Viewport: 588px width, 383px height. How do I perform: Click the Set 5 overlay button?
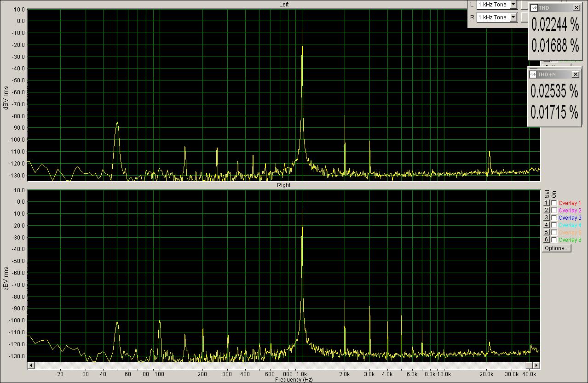point(547,233)
